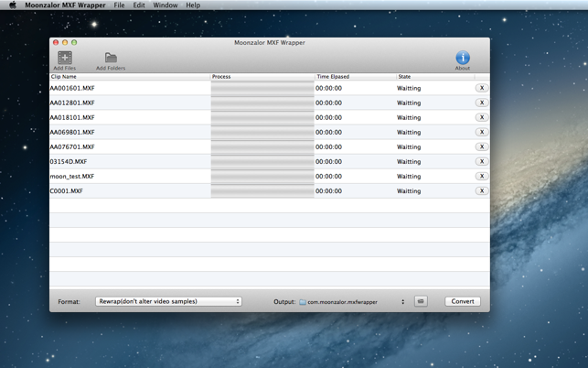Click the 00:00:00 time of AA012801.MXF

(328, 103)
